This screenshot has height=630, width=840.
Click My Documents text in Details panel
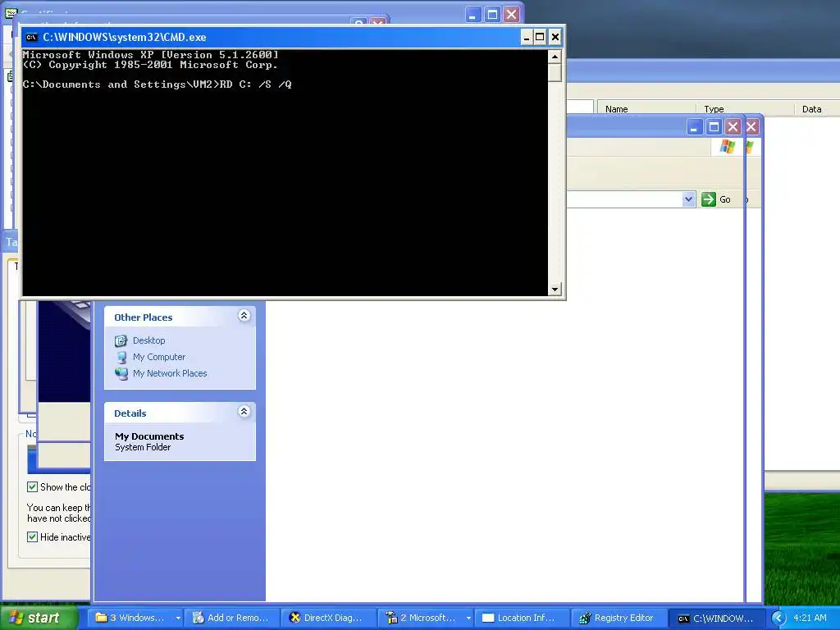pos(149,436)
